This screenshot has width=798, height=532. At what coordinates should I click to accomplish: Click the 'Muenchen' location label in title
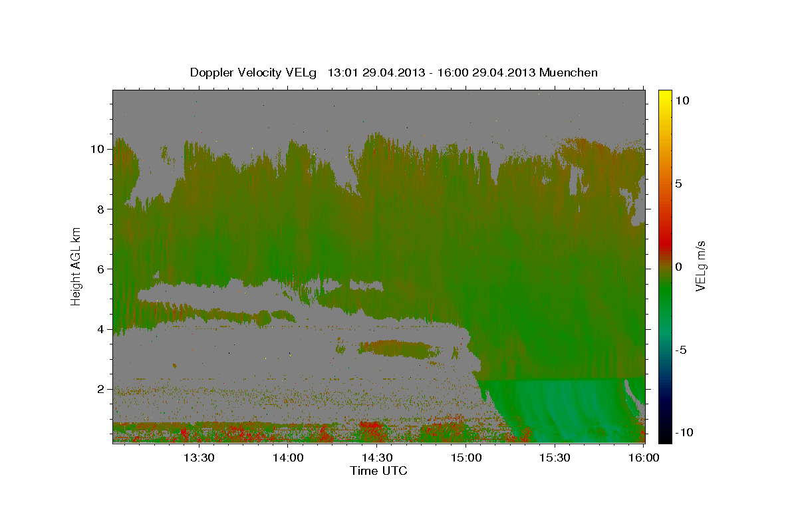pos(569,72)
